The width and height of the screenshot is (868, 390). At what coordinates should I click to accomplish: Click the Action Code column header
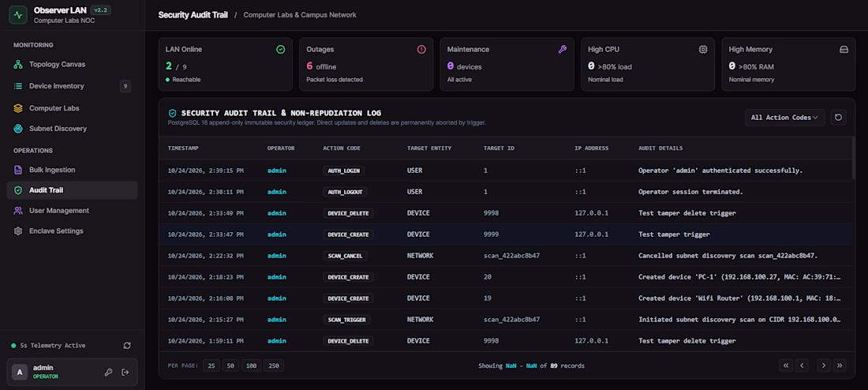pos(342,148)
